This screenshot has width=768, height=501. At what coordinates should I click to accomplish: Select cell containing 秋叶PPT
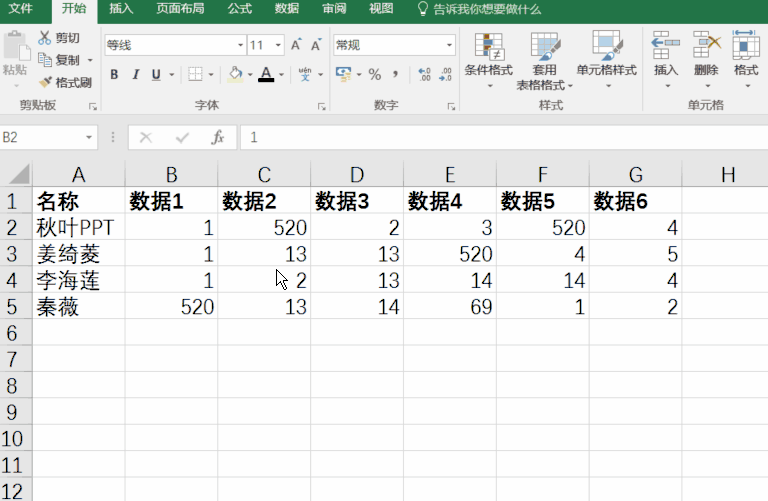coord(78,227)
